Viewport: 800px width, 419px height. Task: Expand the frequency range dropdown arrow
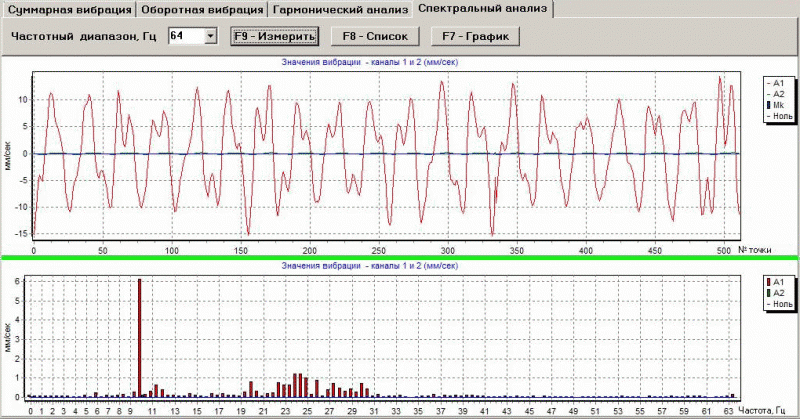click(x=211, y=36)
